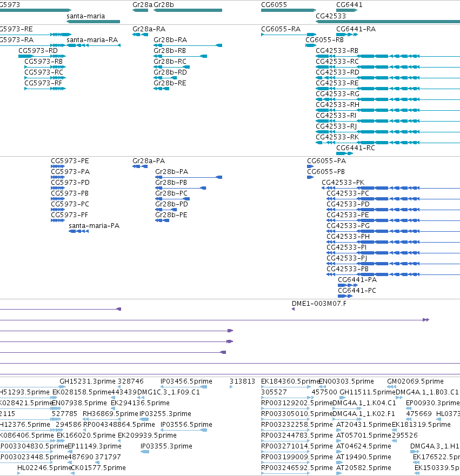
Task: Select EST label IP03456.5prime
Action: (186, 381)
